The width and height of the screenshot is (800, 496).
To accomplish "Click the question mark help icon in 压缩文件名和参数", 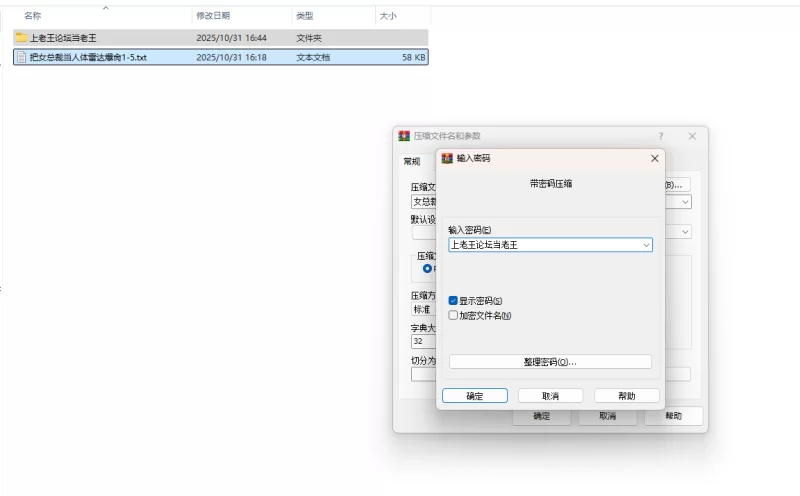I will 660,136.
